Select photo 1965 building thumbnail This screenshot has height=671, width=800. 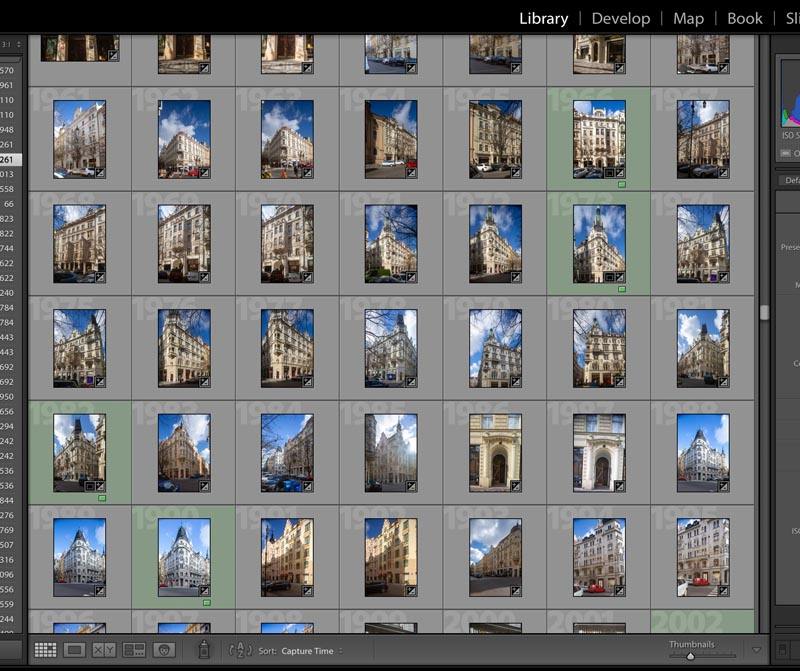pos(495,139)
